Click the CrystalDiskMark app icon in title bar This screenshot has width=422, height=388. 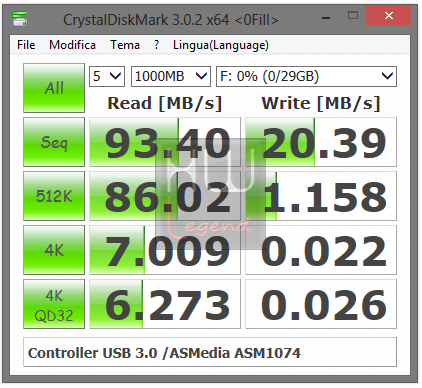click(20, 18)
